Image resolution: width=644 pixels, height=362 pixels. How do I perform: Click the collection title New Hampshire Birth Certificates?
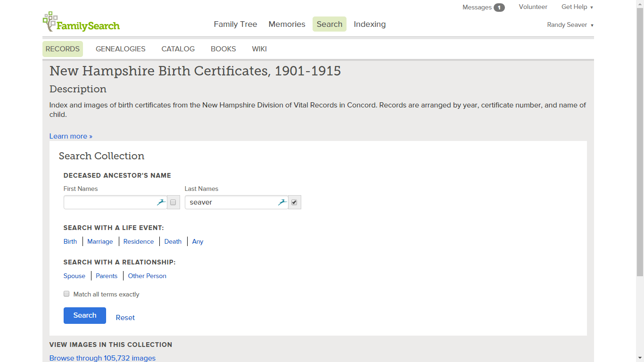coord(195,71)
